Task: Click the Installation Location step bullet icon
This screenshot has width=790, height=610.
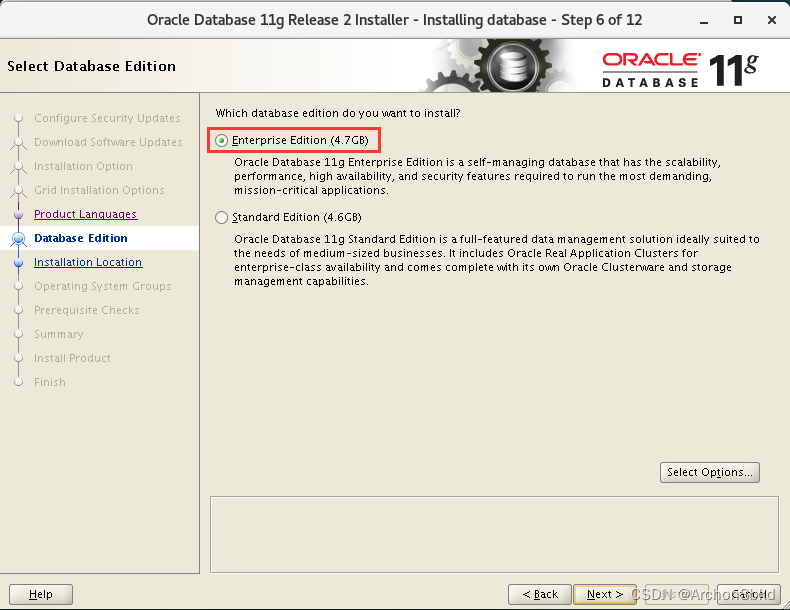Action: 19,262
